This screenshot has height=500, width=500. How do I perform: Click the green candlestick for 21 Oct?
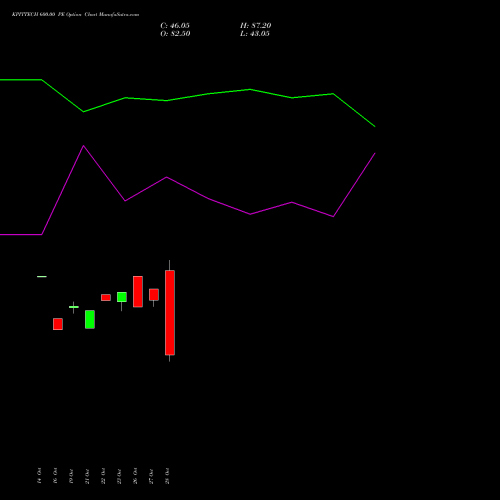[90, 319]
